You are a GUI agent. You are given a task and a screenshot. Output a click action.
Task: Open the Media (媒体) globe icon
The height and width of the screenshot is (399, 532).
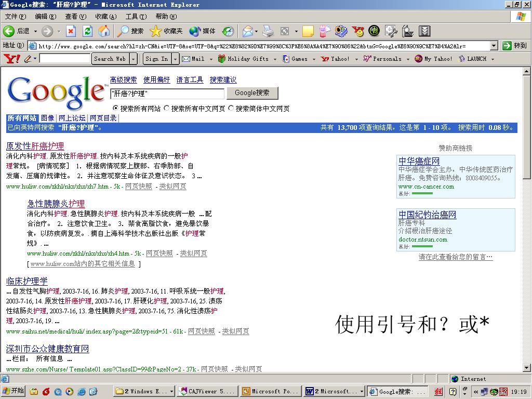point(195,31)
